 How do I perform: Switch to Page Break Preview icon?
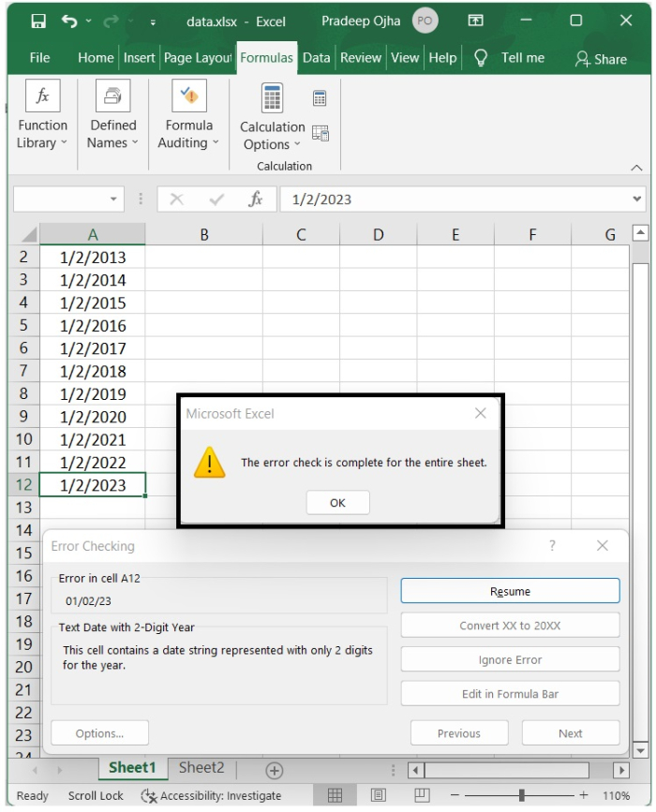point(422,795)
